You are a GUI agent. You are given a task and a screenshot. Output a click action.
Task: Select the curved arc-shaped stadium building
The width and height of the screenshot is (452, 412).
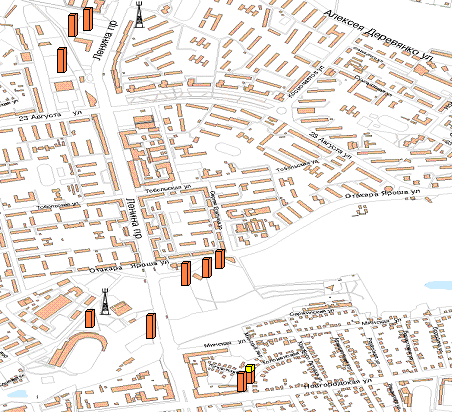click(77, 348)
